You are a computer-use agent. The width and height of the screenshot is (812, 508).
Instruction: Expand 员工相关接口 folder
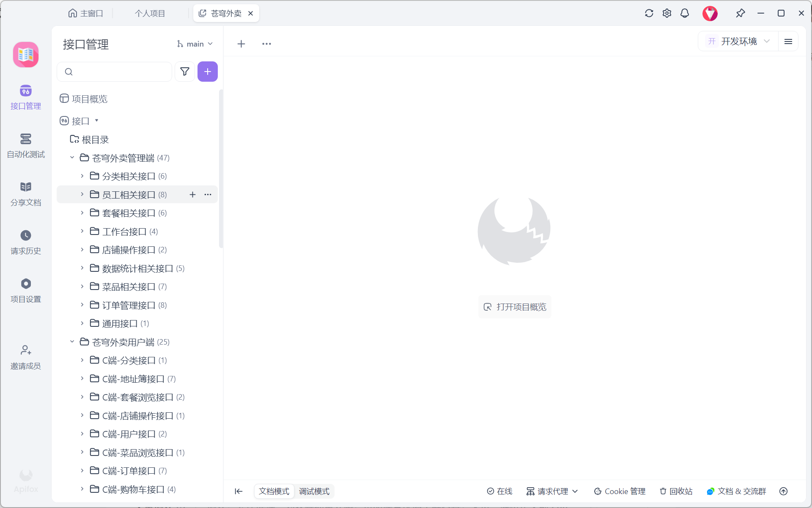pos(82,194)
